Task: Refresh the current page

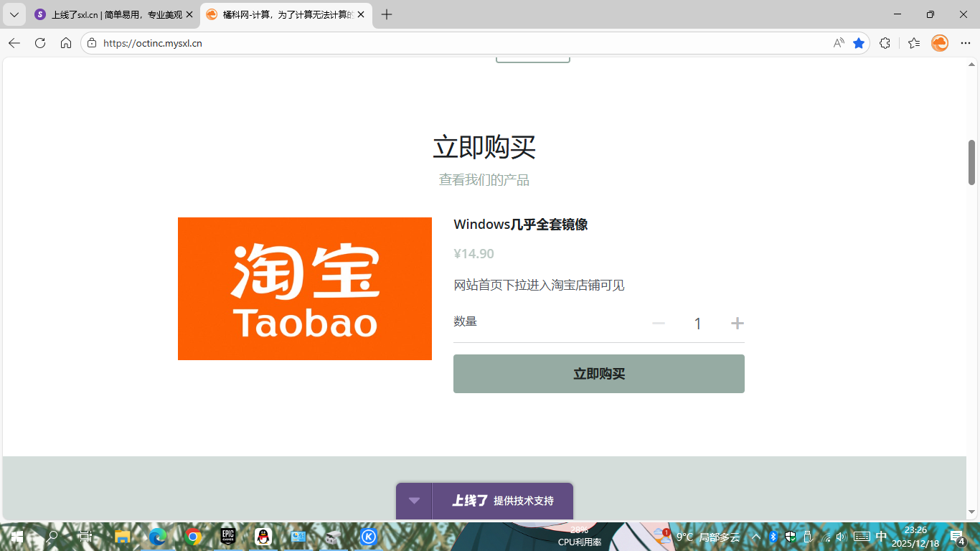Action: click(x=40, y=43)
